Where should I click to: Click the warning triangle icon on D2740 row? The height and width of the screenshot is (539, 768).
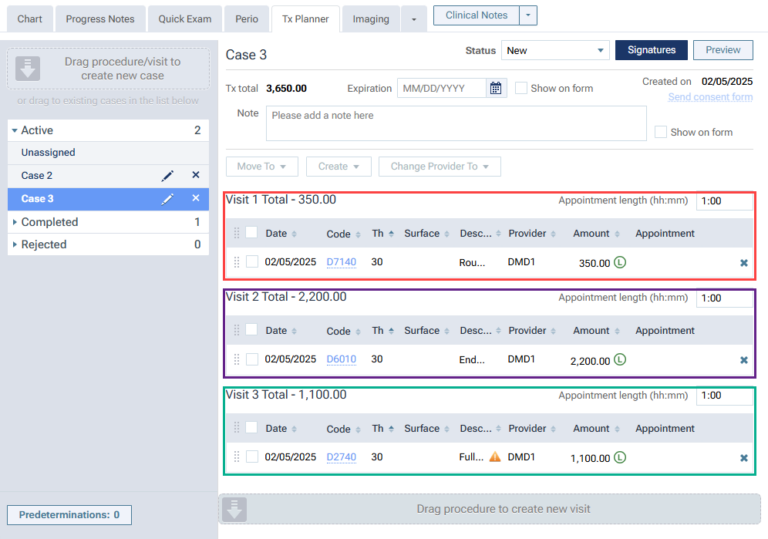click(x=494, y=457)
